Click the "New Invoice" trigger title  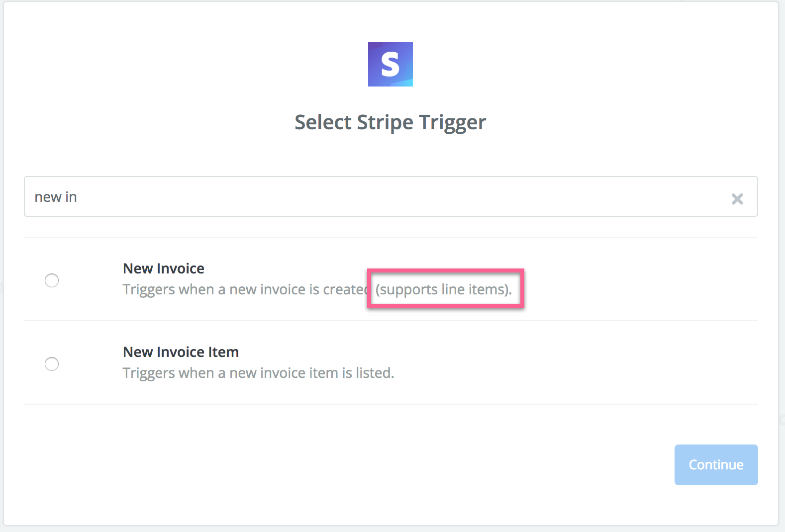tap(164, 268)
